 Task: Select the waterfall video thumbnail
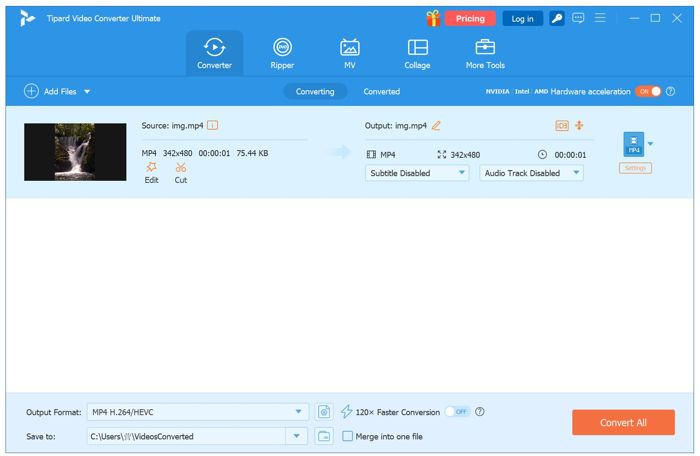pyautogui.click(x=75, y=152)
